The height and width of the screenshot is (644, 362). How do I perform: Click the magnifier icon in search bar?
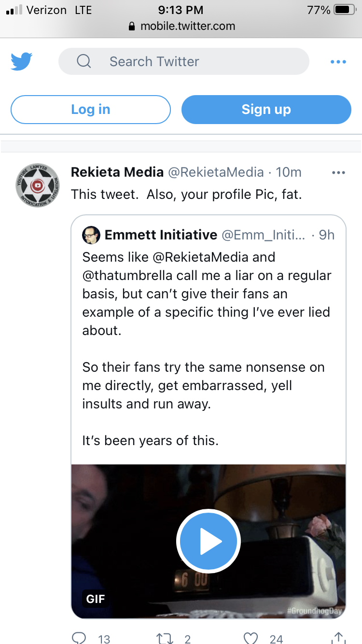tap(84, 61)
